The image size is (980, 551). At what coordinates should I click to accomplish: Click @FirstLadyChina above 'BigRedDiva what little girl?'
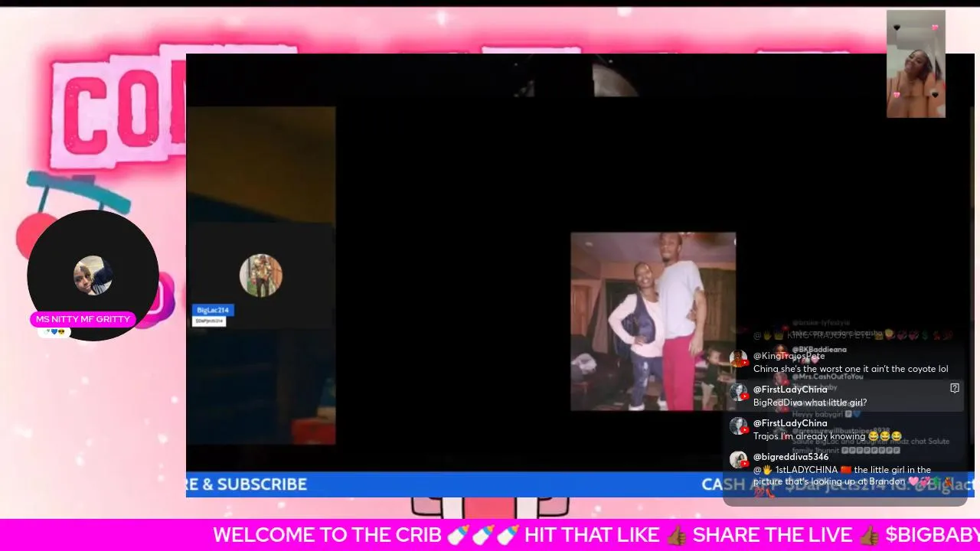click(790, 390)
